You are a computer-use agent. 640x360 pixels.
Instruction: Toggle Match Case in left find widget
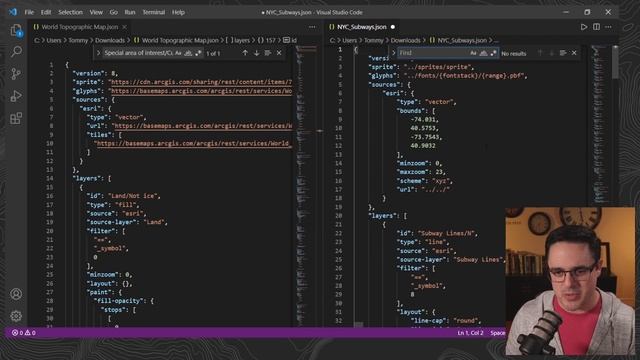178,53
